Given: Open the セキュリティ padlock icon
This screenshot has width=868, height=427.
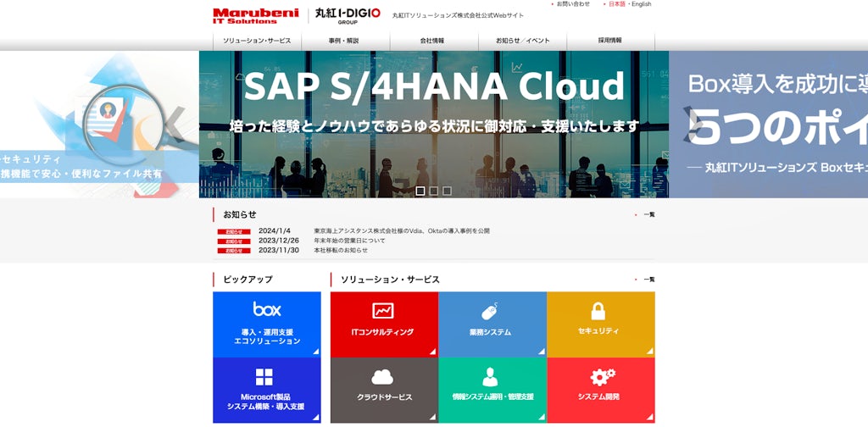Looking at the screenshot, I should 598,311.
